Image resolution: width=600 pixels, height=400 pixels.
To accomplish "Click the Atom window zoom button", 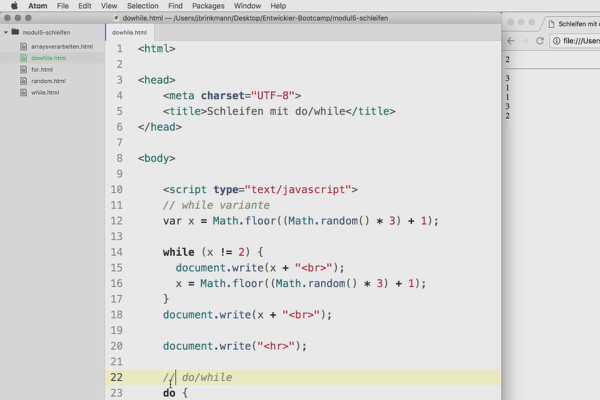I will (x=28, y=18).
